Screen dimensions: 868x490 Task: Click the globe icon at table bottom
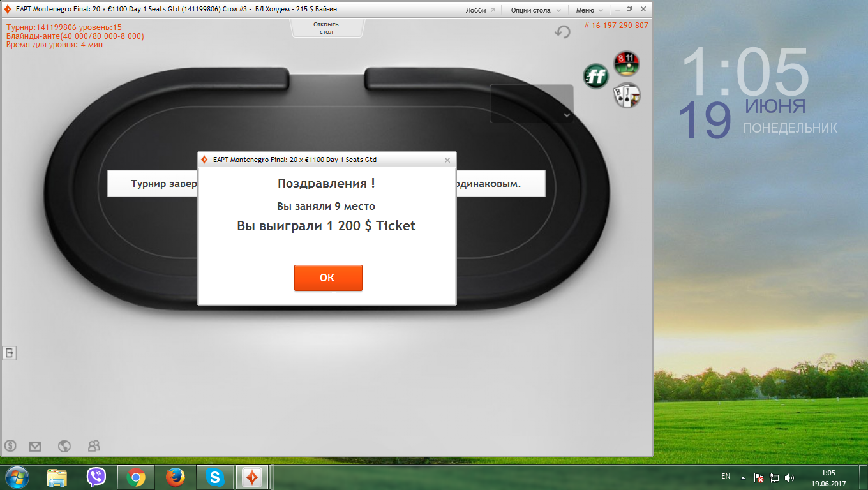[64, 446]
